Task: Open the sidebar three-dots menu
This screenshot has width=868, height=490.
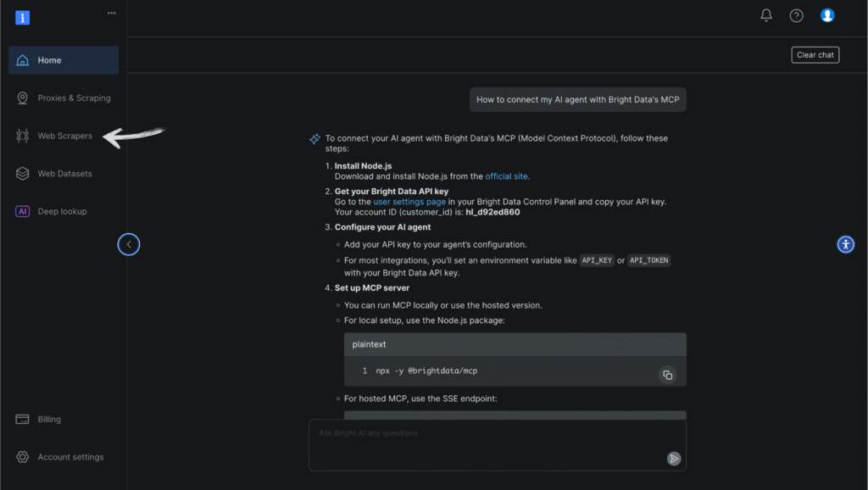Action: (x=111, y=13)
